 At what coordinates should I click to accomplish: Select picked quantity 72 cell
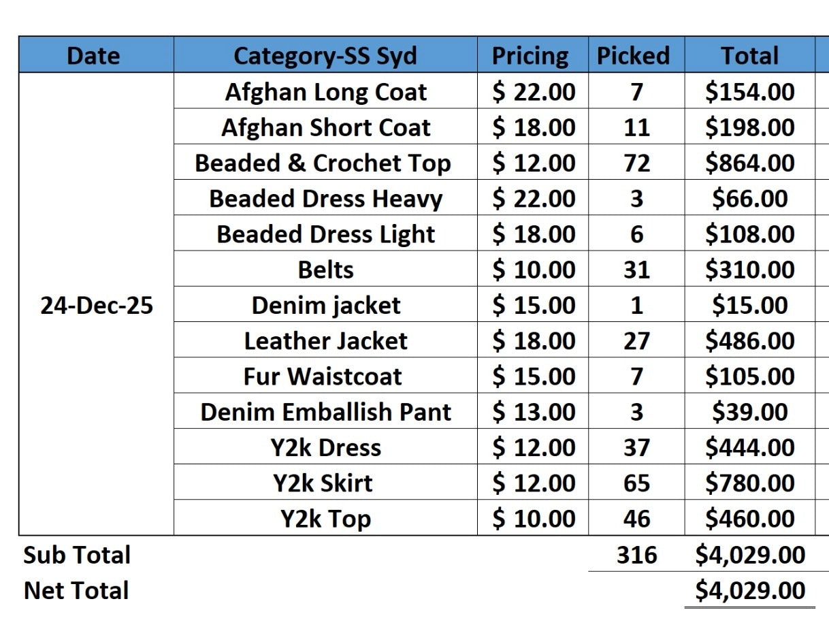pos(636,163)
